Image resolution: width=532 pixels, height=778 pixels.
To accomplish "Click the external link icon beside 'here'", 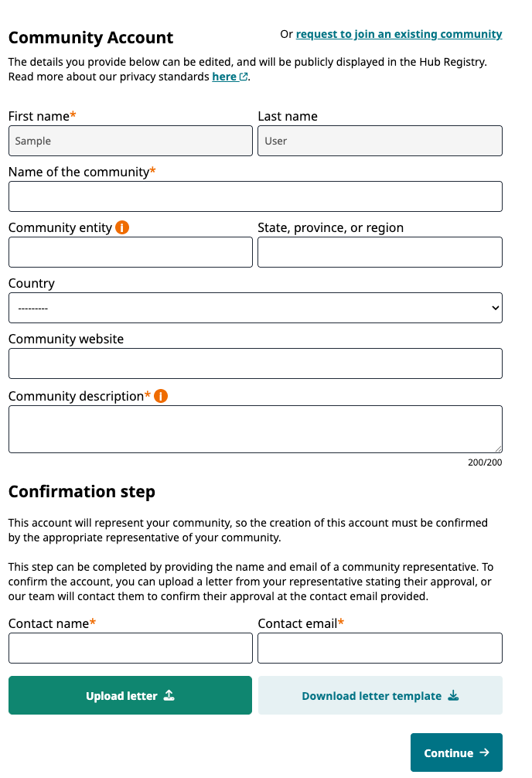I will pos(244,77).
